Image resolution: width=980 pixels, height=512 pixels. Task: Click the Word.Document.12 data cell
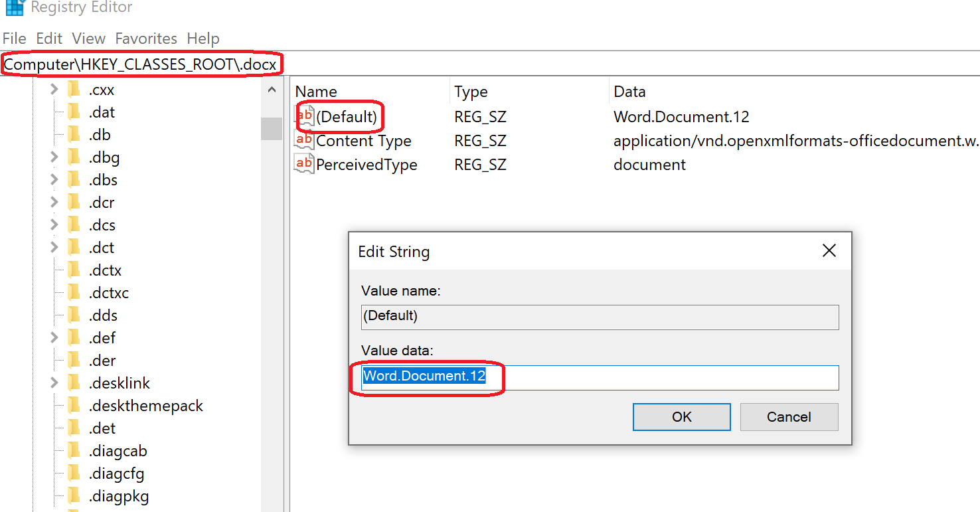coord(681,117)
